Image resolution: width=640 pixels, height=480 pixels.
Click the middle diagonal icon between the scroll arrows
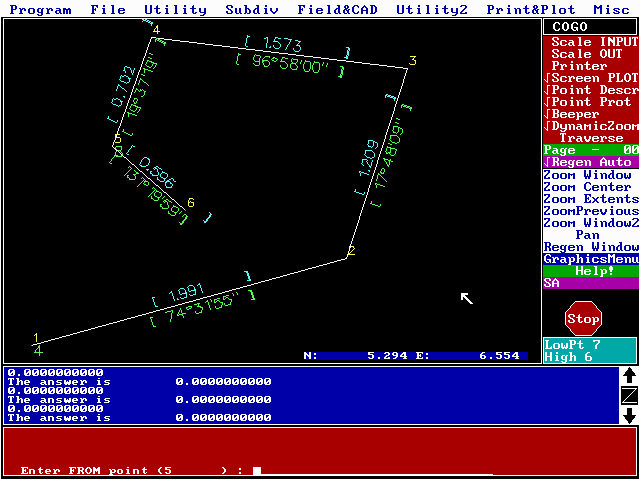[x=629, y=395]
